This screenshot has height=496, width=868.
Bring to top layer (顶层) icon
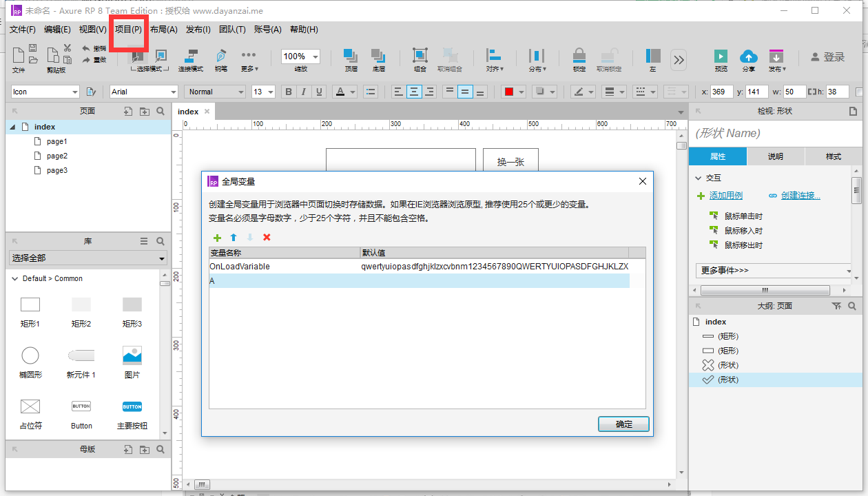click(351, 56)
